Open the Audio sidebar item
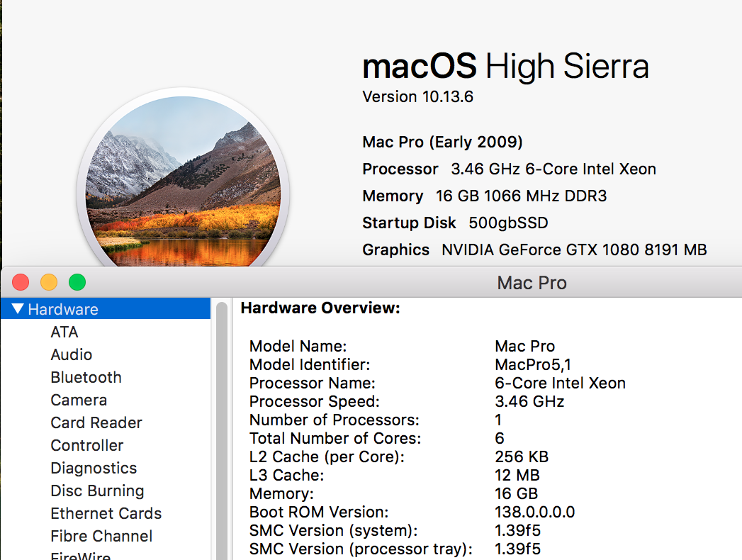Image resolution: width=742 pixels, height=560 pixels. click(x=72, y=354)
